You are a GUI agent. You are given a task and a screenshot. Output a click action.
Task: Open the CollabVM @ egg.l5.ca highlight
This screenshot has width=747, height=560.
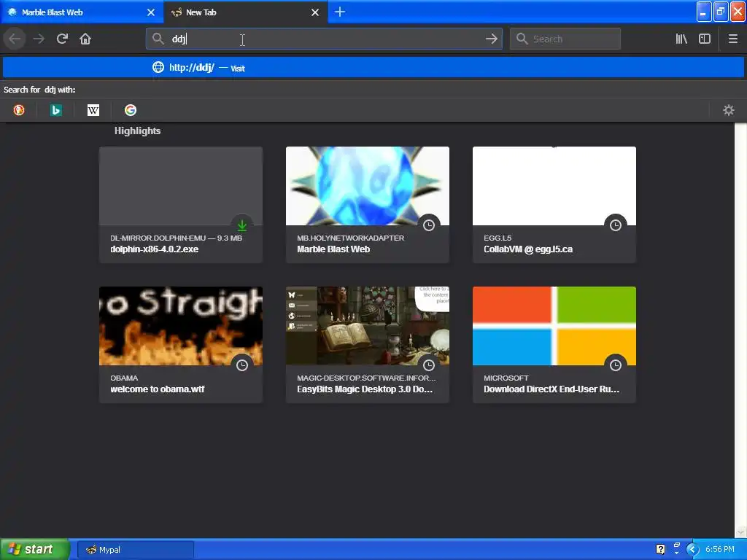tap(554, 204)
